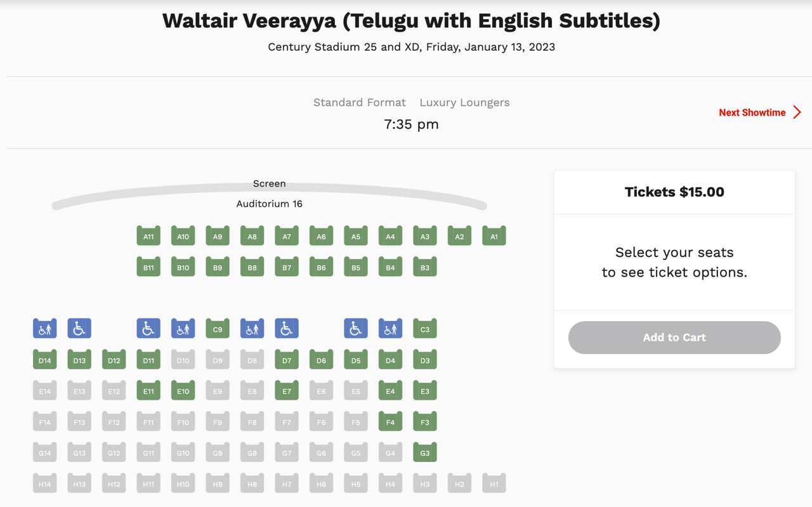Viewport: 812px width, 507px height.
Task: Select the companion seat directly above seat D8
Action: [252, 329]
